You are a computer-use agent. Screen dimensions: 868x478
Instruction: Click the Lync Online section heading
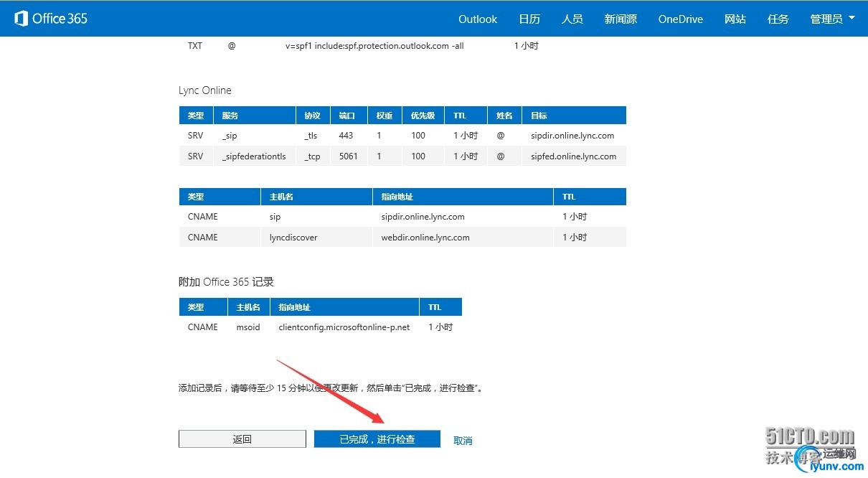pos(205,90)
